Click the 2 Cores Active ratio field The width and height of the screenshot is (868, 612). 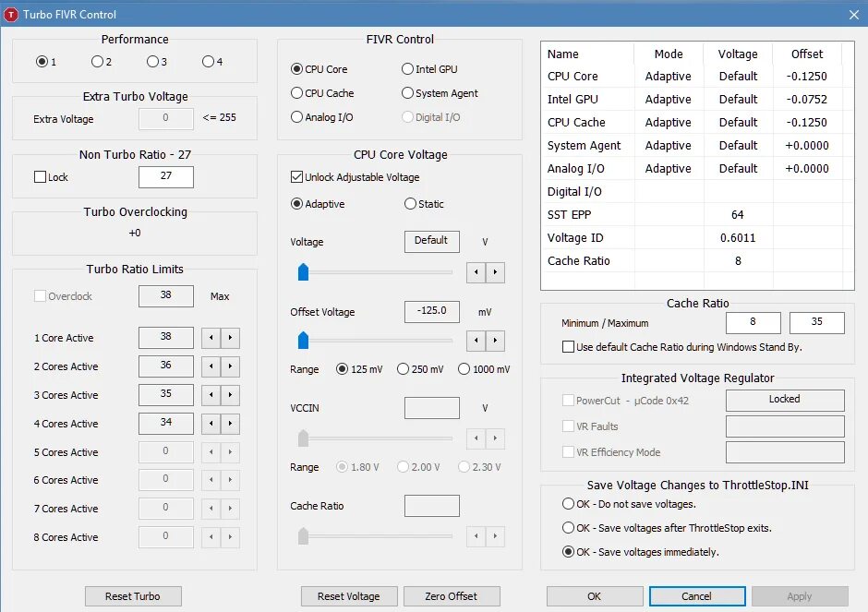(166, 366)
